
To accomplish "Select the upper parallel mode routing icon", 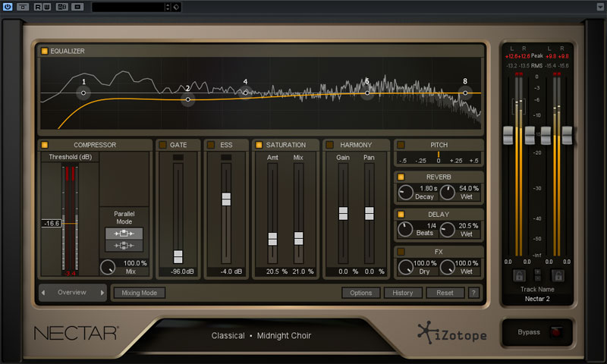I will 124,234.
